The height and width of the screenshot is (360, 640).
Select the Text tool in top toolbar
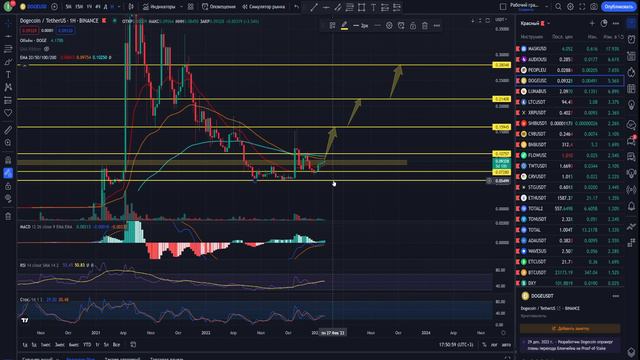[373, 7]
